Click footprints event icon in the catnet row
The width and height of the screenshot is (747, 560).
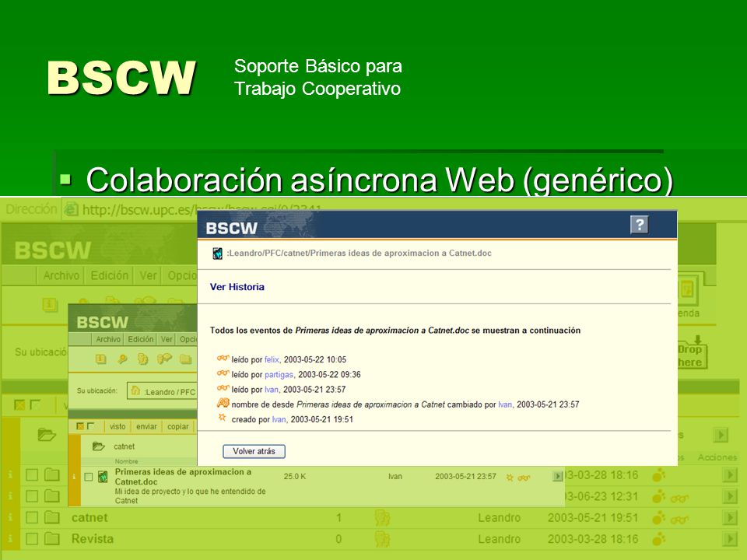tap(658, 518)
